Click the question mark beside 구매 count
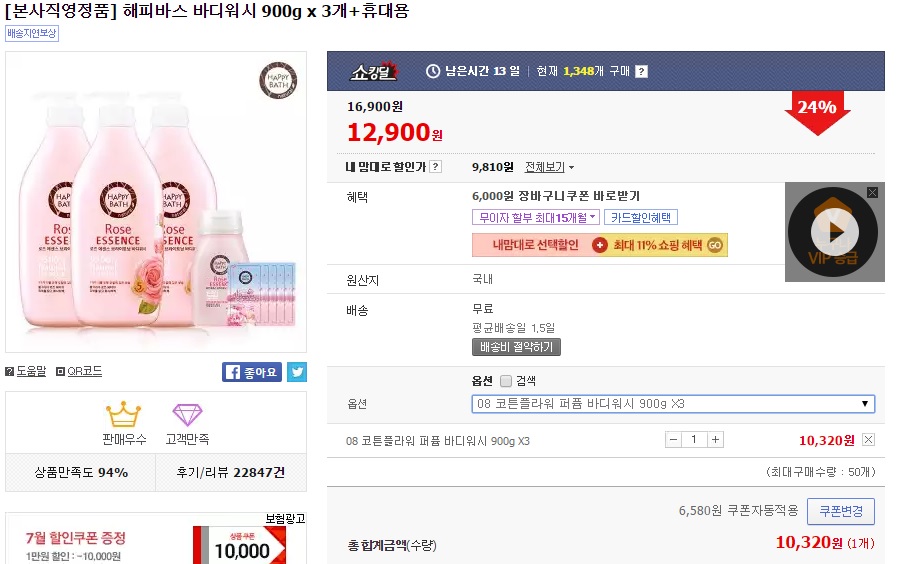This screenshot has height=564, width=899. 641,71
